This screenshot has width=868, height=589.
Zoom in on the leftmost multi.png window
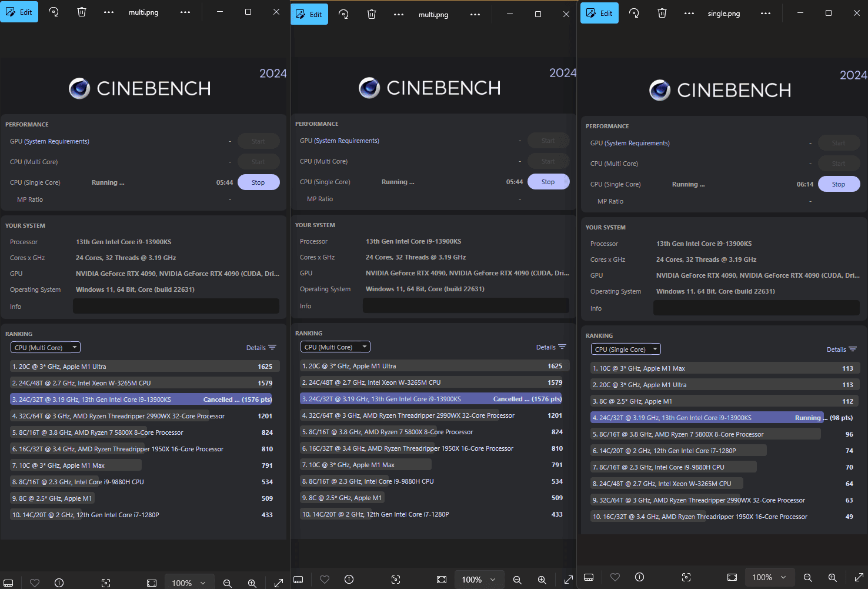click(x=252, y=583)
